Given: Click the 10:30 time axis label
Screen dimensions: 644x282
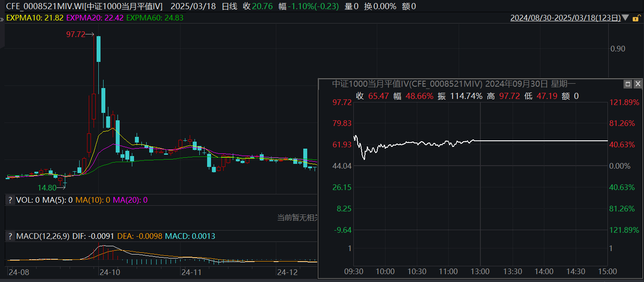Looking at the screenshot, I should point(417,272).
